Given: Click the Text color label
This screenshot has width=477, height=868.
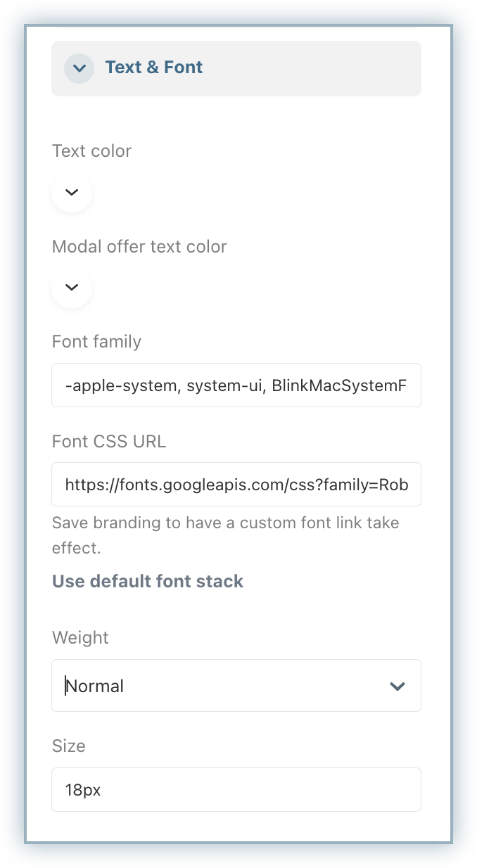Looking at the screenshot, I should pos(91,151).
